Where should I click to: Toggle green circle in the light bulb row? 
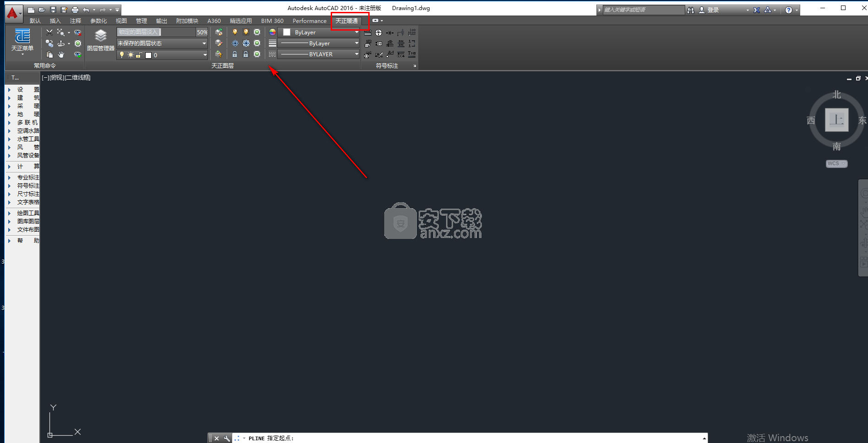[257, 32]
